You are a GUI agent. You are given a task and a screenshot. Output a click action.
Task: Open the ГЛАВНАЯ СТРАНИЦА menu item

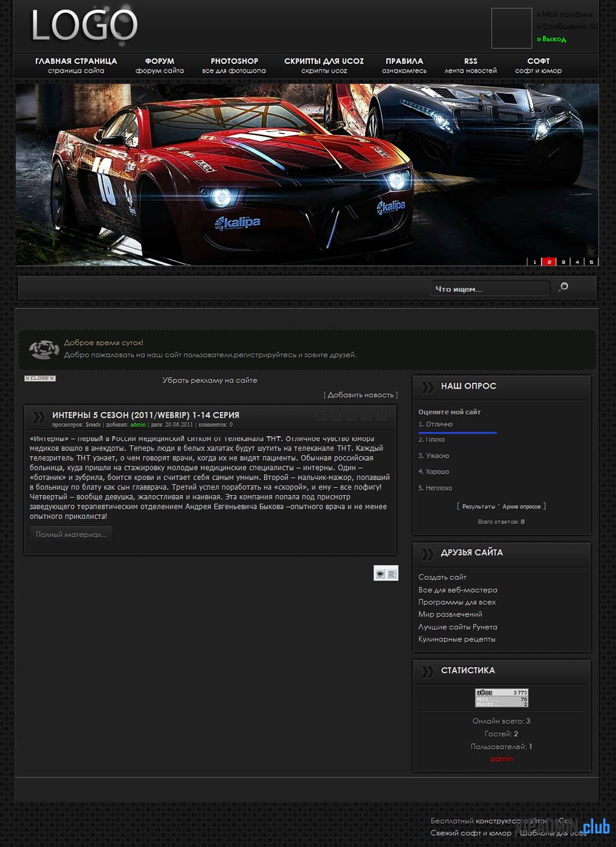tap(76, 65)
